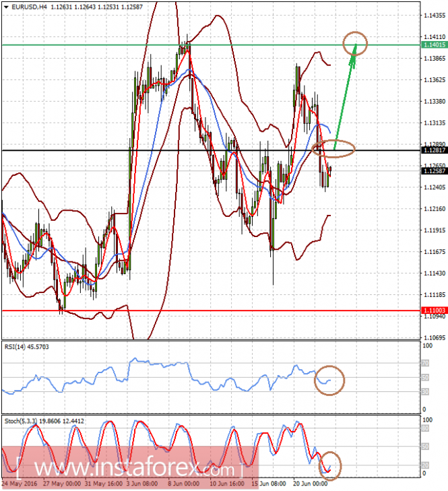Click the 20 Jun 00:00 time label
448x491 pixels.
click(x=311, y=484)
